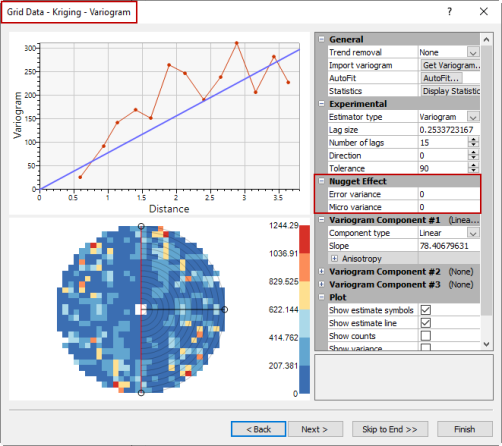
Task: Collapse the Experimental section
Action: pos(321,104)
